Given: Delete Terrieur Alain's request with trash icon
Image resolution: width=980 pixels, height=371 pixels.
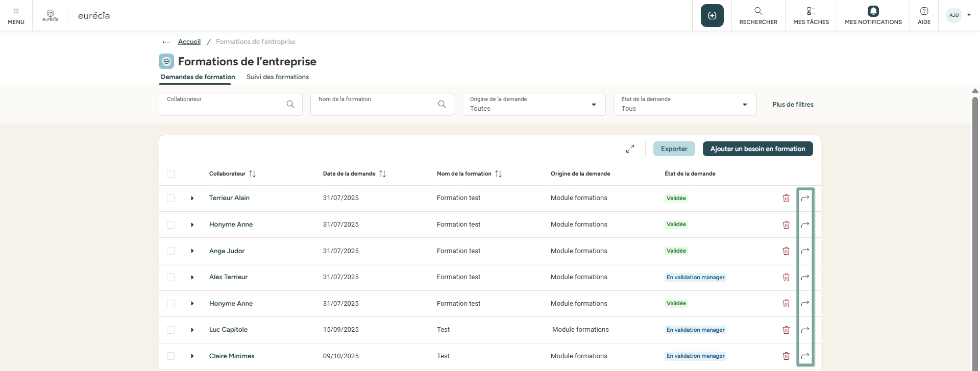Looking at the screenshot, I should coord(786,198).
